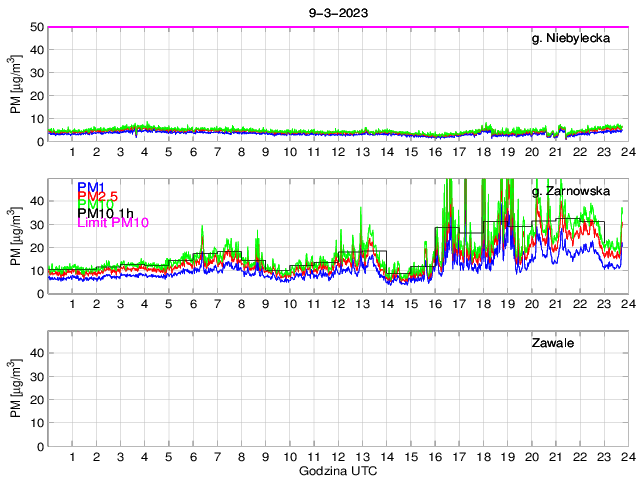Click the y-axis PM label of middle plot
640x480 pixels.
(x=17, y=236)
